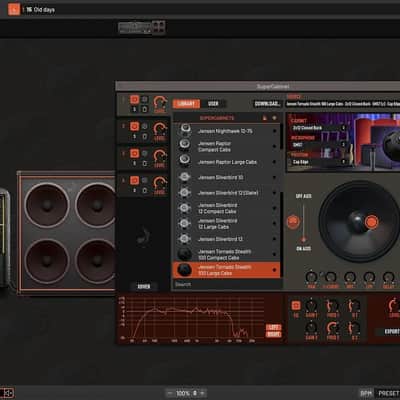Click the PRESET button in the bottom bar
The width and height of the screenshot is (400, 400).
pyautogui.click(x=387, y=394)
